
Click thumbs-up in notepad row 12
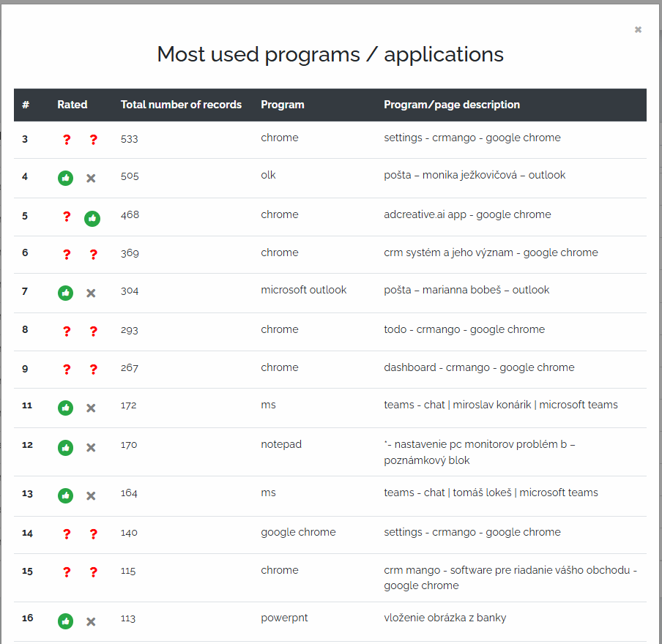pyautogui.click(x=65, y=447)
